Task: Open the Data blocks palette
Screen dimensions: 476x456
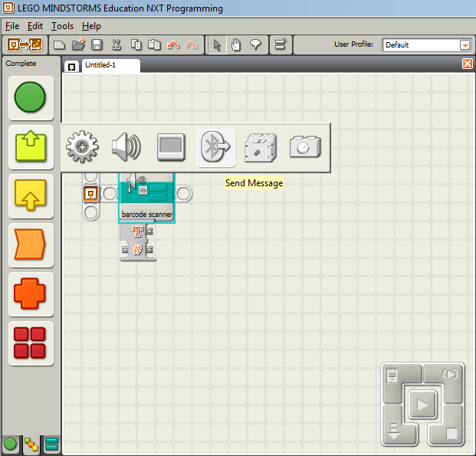Action: [31, 294]
